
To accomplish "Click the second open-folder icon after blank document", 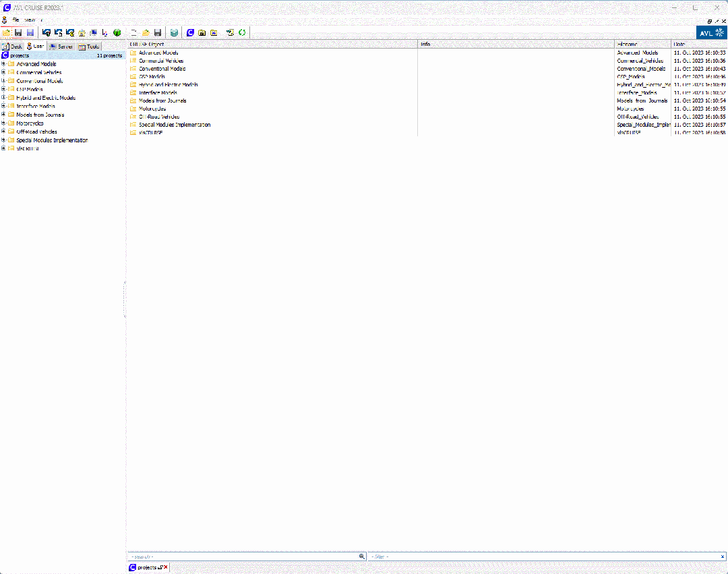I will [x=146, y=32].
